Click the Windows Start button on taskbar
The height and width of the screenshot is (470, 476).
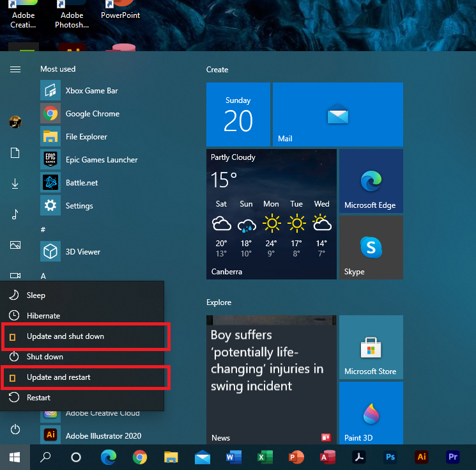[15, 457]
